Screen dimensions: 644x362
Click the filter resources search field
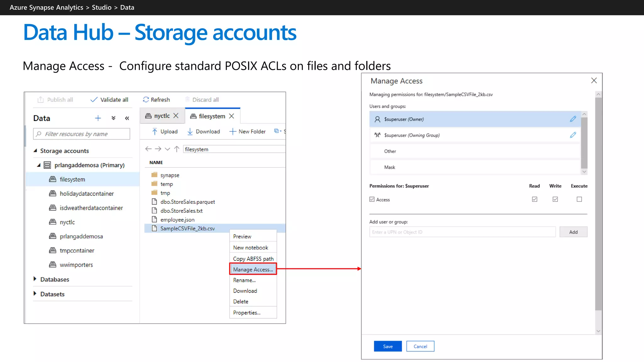click(81, 134)
